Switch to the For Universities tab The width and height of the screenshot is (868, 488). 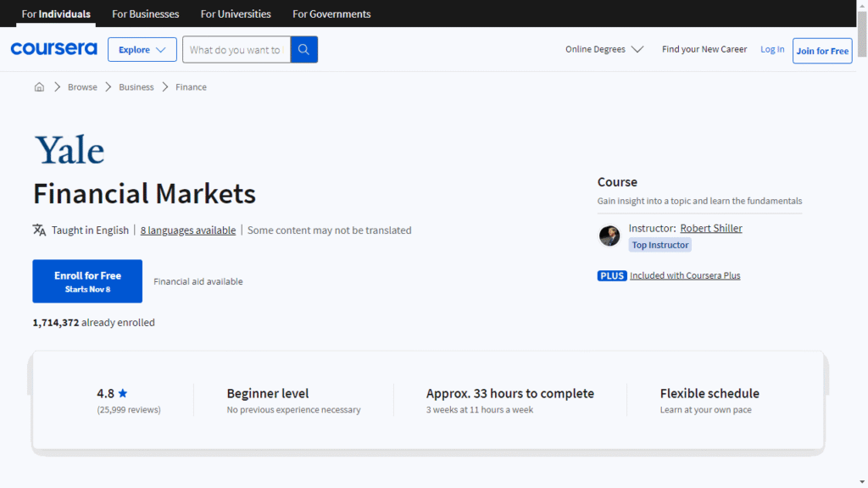(x=236, y=14)
